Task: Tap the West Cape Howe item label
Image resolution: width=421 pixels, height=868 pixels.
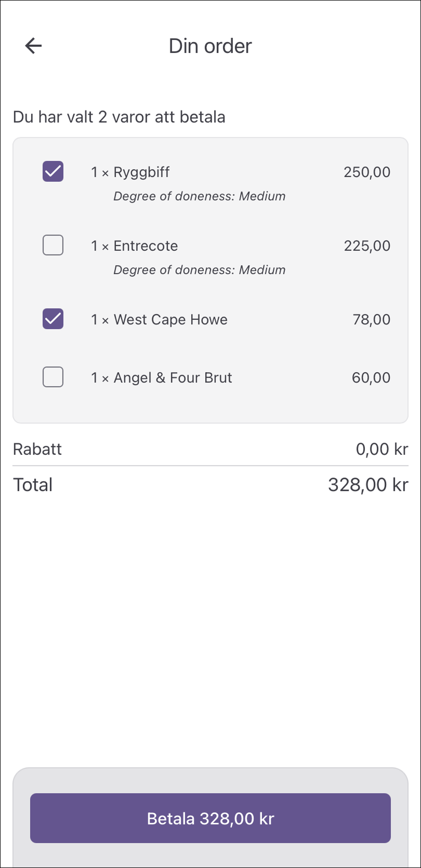Action: tap(170, 320)
